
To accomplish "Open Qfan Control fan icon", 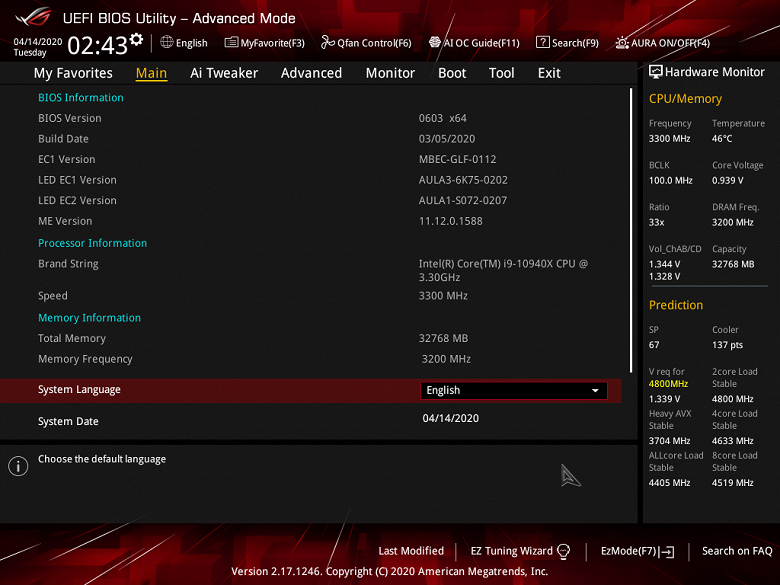I will 327,42.
